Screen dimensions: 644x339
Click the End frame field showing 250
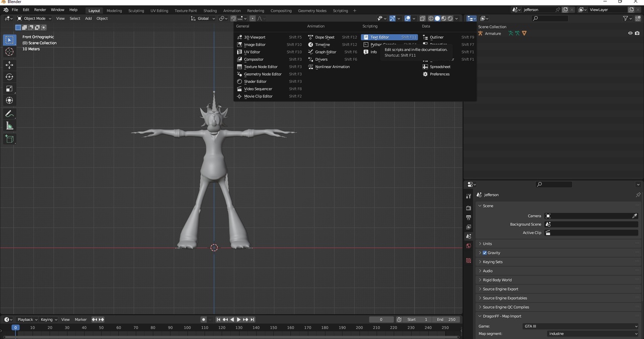pyautogui.click(x=446, y=320)
